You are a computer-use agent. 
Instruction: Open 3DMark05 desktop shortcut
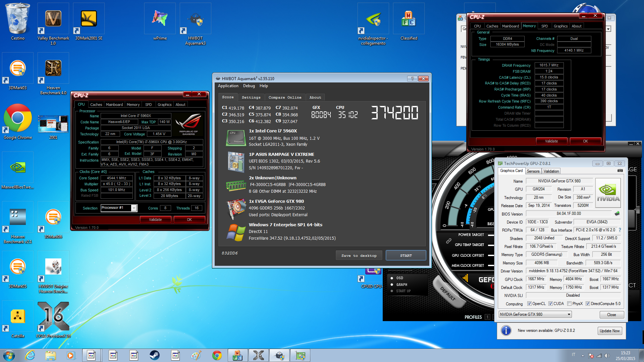pyautogui.click(x=18, y=270)
